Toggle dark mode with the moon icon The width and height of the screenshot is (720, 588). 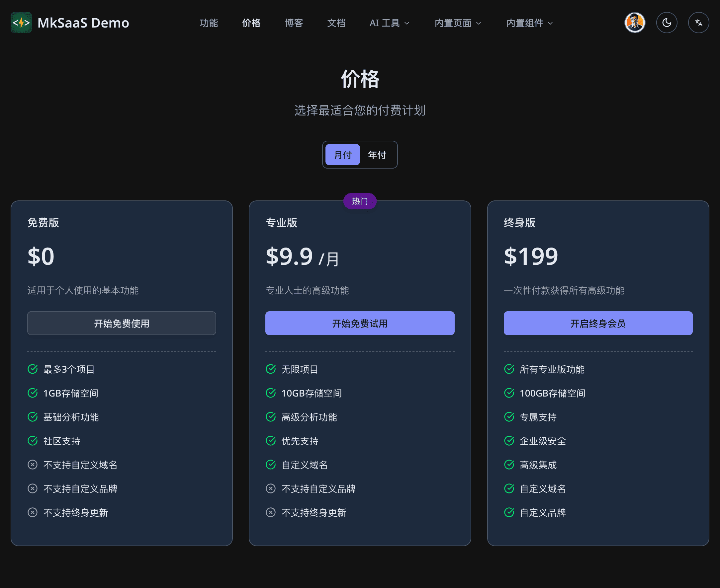pyautogui.click(x=667, y=23)
